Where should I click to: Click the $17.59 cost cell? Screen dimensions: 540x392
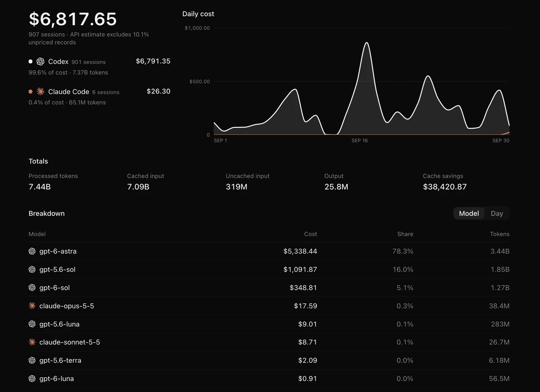click(x=306, y=306)
